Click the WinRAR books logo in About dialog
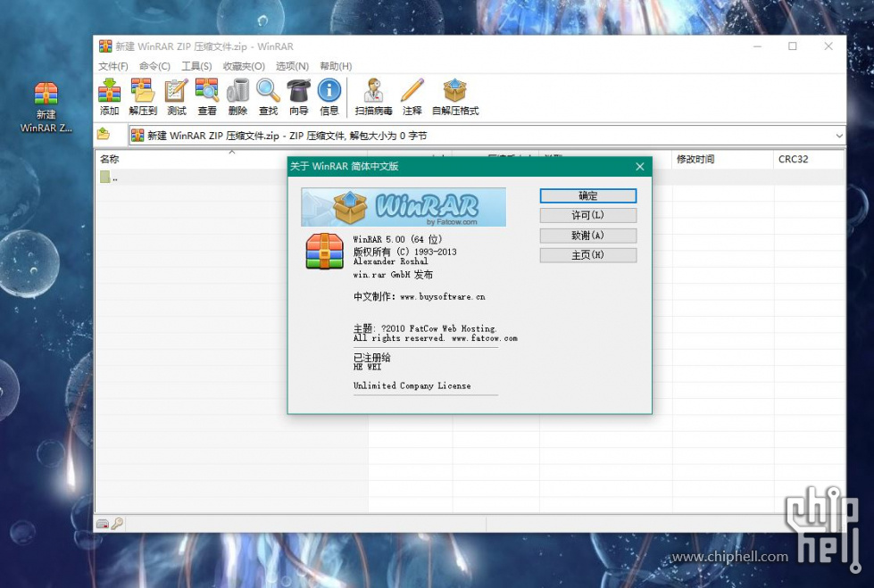Viewport: 874px width, 588px height. pyautogui.click(x=324, y=251)
